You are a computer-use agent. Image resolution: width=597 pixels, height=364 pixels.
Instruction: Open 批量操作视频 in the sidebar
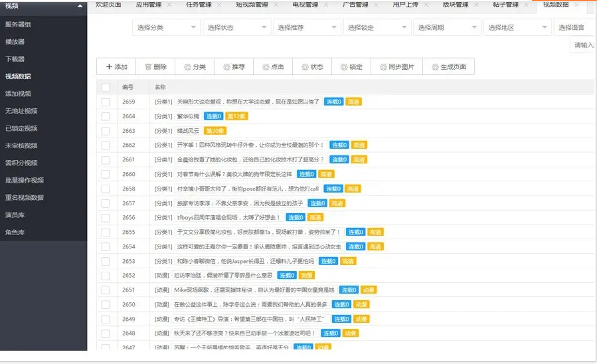pyautogui.click(x=25, y=180)
